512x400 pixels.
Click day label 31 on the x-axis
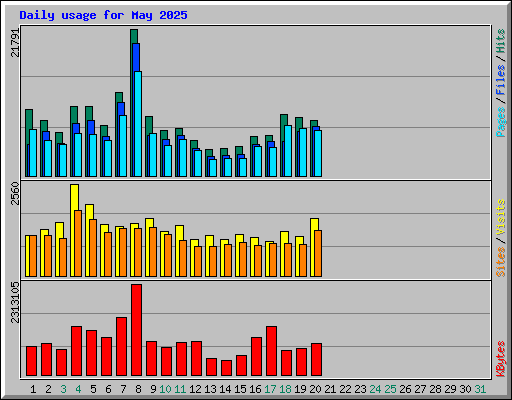(480, 389)
